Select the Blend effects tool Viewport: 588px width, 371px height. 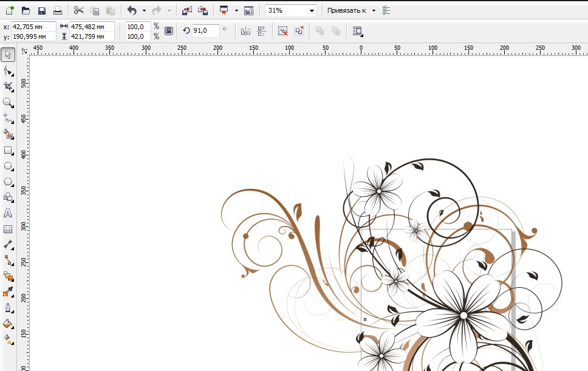click(x=8, y=276)
